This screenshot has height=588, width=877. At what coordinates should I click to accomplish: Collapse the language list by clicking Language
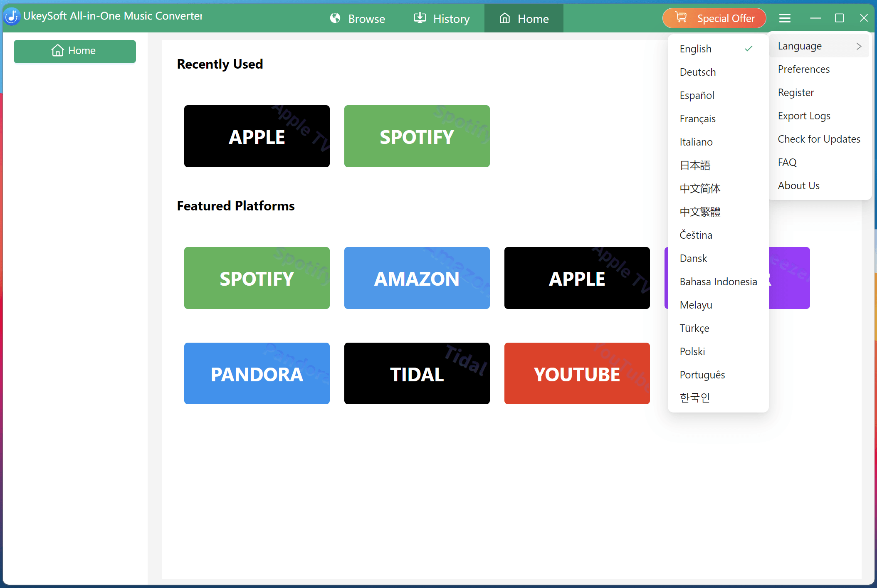click(799, 46)
